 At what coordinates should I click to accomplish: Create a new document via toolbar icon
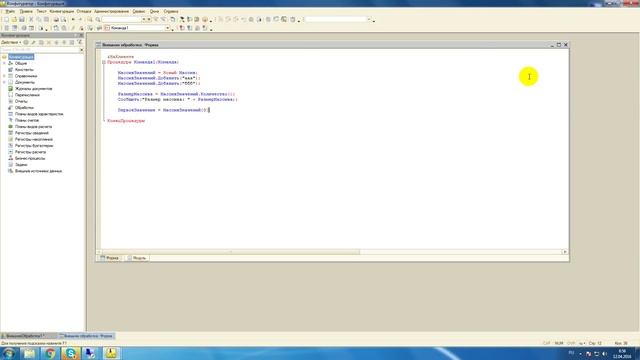[6, 20]
